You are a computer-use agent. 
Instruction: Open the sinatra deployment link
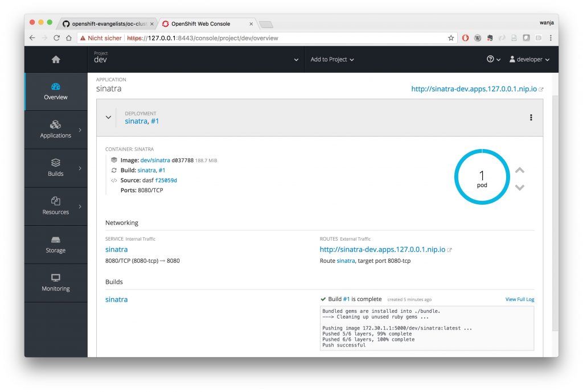pos(136,121)
